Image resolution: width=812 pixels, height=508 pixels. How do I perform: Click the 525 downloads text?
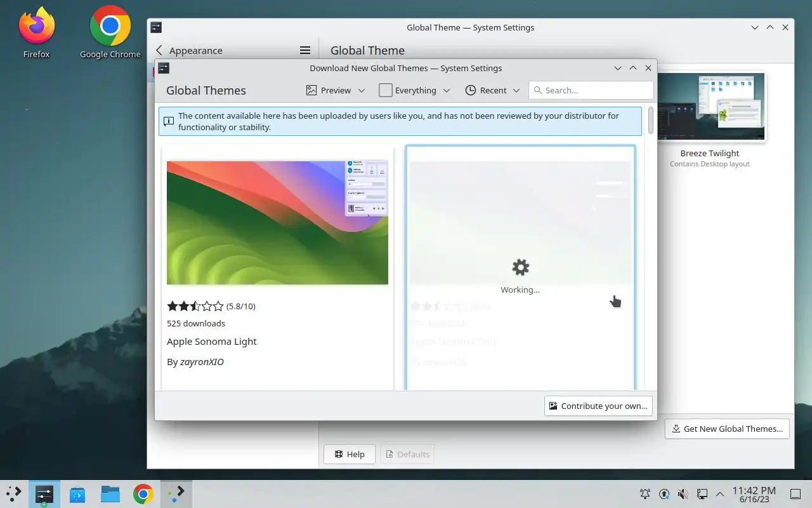[196, 323]
